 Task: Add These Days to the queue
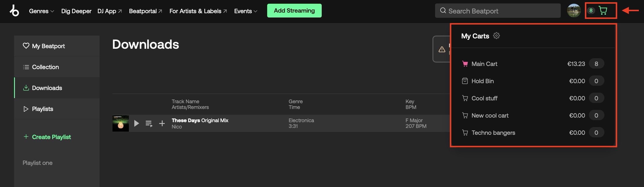(x=149, y=124)
